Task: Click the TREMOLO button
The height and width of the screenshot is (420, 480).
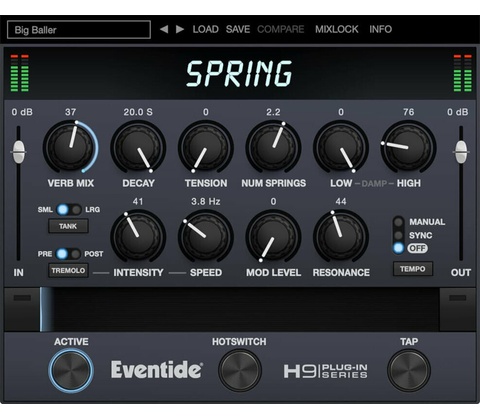Action: coord(68,270)
